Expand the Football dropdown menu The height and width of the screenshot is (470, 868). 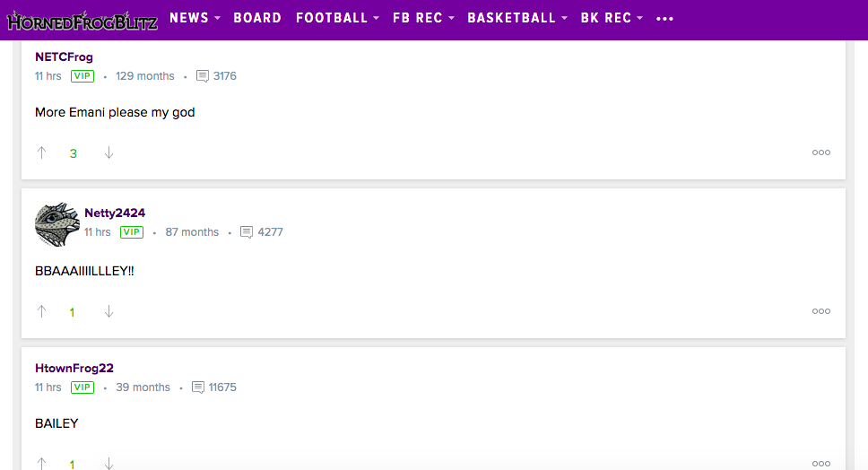click(x=337, y=18)
